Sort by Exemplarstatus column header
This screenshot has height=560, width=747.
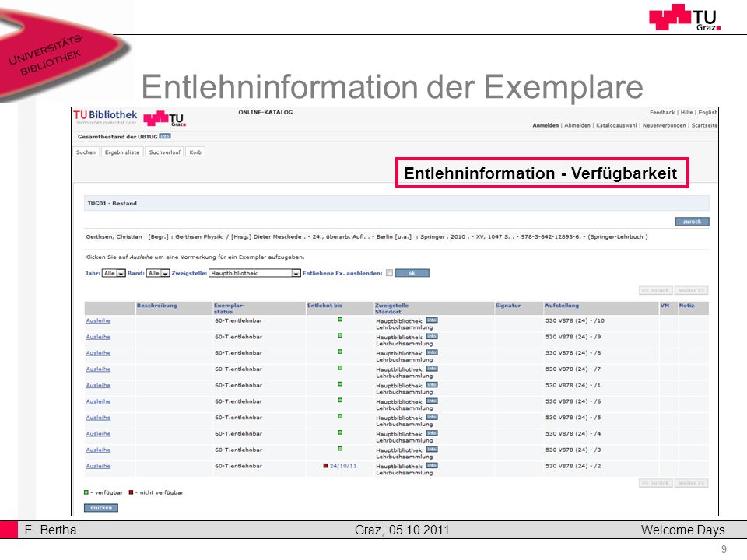(x=229, y=309)
